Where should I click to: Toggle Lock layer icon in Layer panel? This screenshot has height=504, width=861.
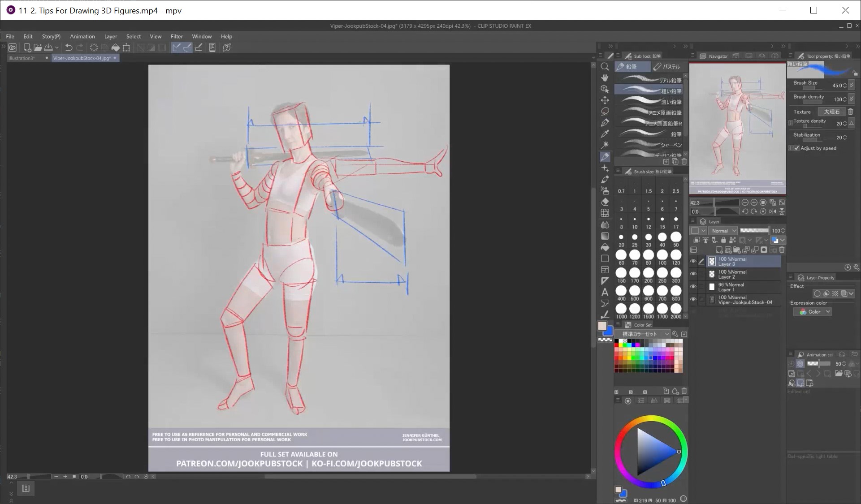click(723, 240)
